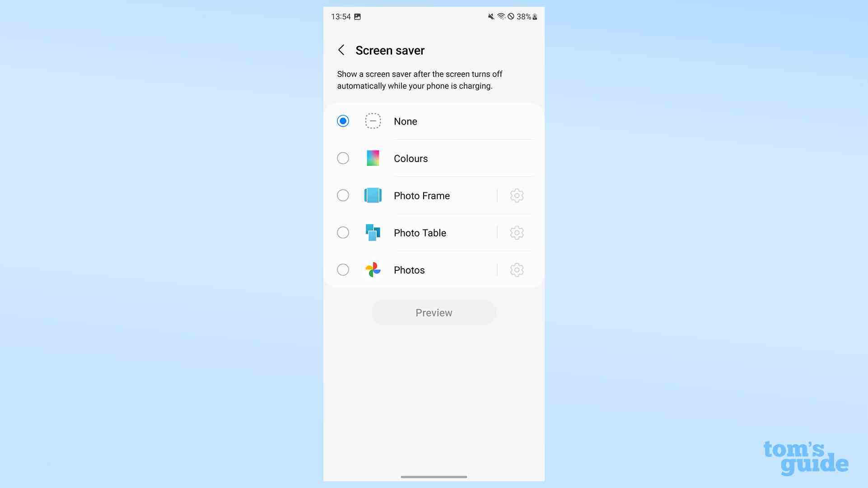Tap the Screen saver title text
The width and height of the screenshot is (868, 488).
click(390, 50)
